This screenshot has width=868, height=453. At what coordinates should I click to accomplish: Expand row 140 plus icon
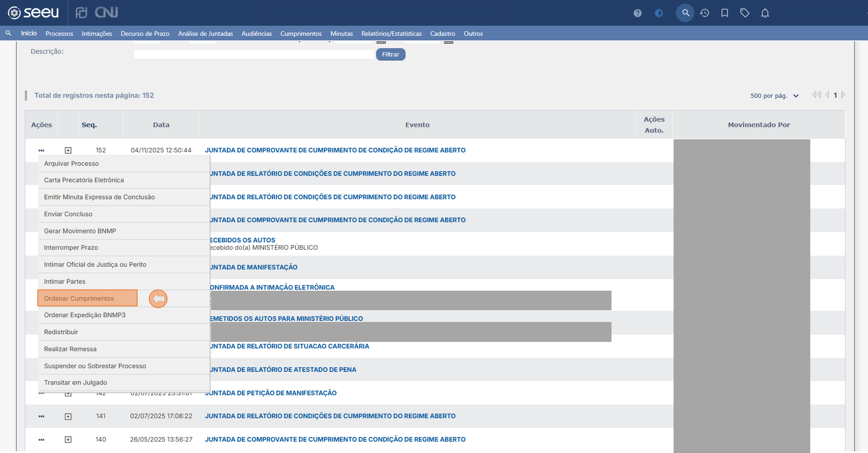pos(68,440)
